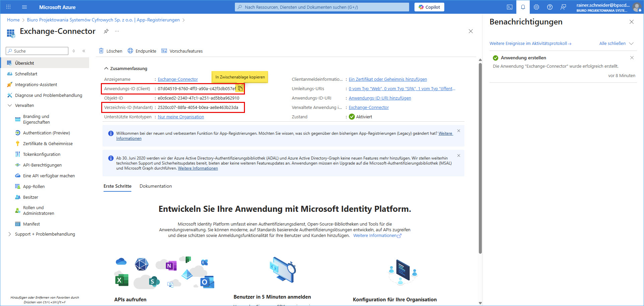Click the Löschen trash icon
The image size is (644, 306).
click(x=101, y=51)
